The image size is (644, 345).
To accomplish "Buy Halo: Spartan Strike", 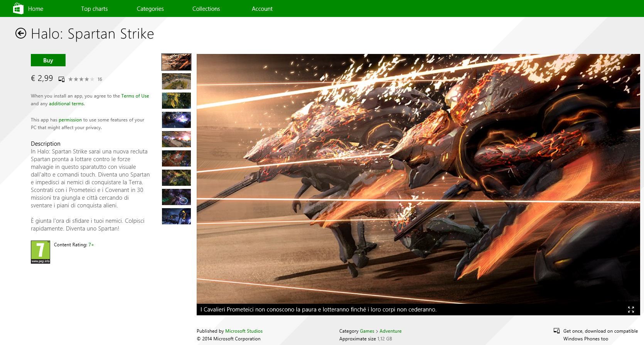I will coord(48,60).
